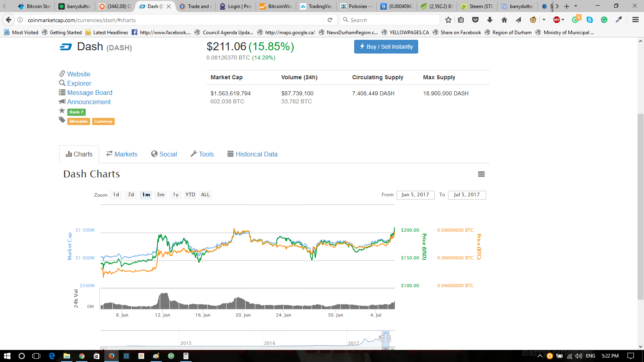Set chart zoom to ALL
Screen dimensions: 644x362
coord(205,195)
